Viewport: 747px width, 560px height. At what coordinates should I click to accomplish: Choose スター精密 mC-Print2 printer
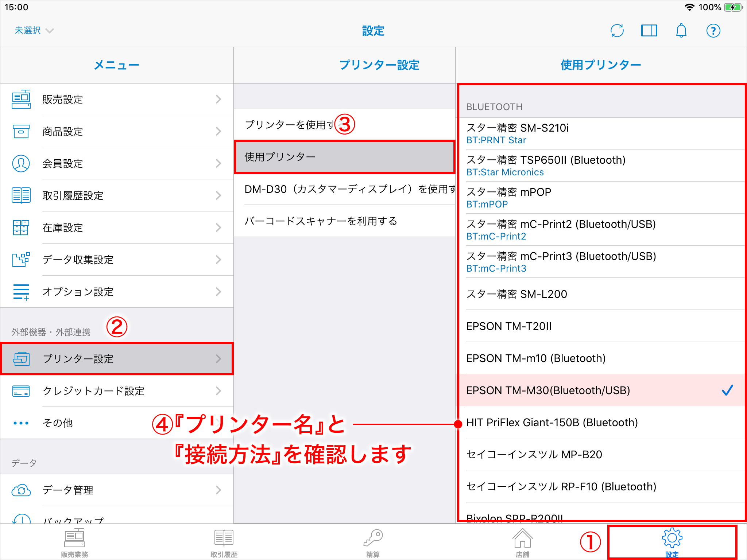tap(602, 230)
